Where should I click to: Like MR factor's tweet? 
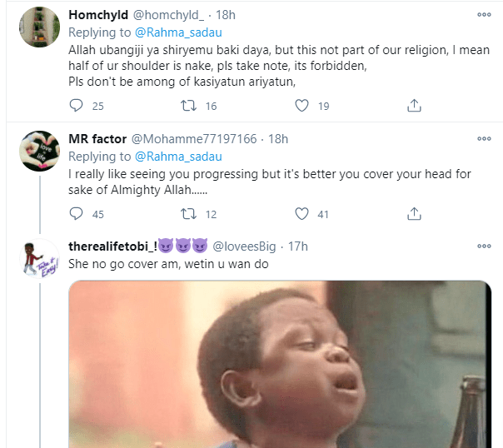tap(302, 214)
